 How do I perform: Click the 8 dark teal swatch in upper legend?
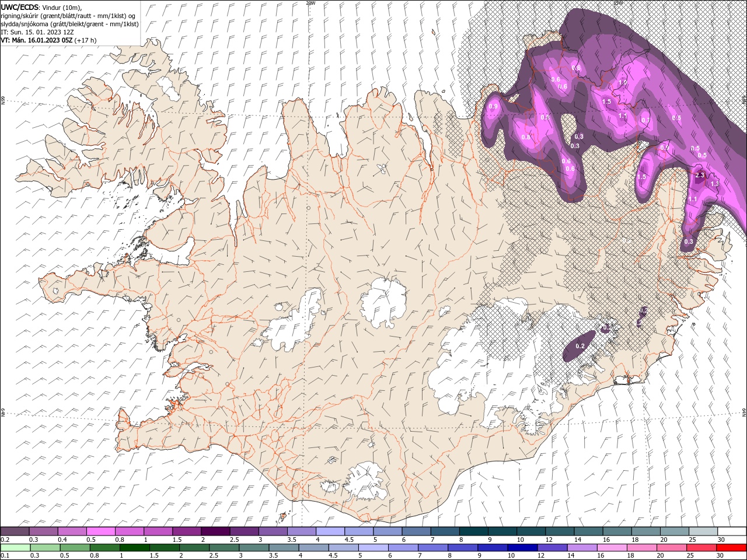point(474,531)
